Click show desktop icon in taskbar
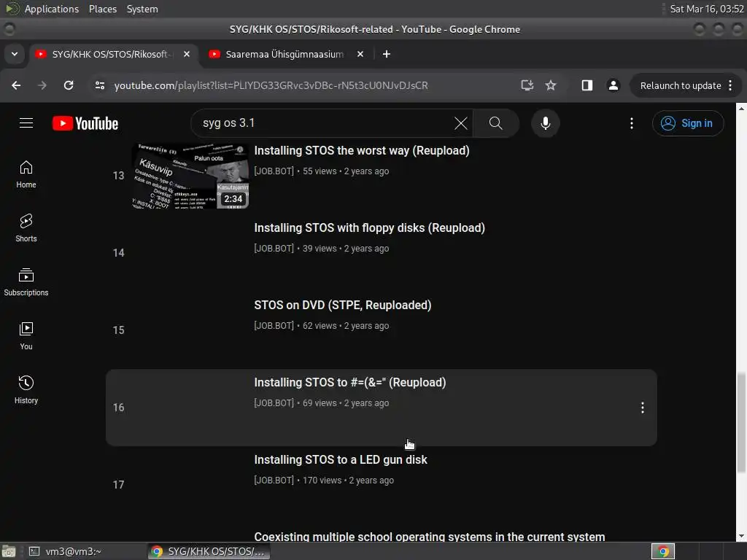The image size is (747, 560). (8, 551)
